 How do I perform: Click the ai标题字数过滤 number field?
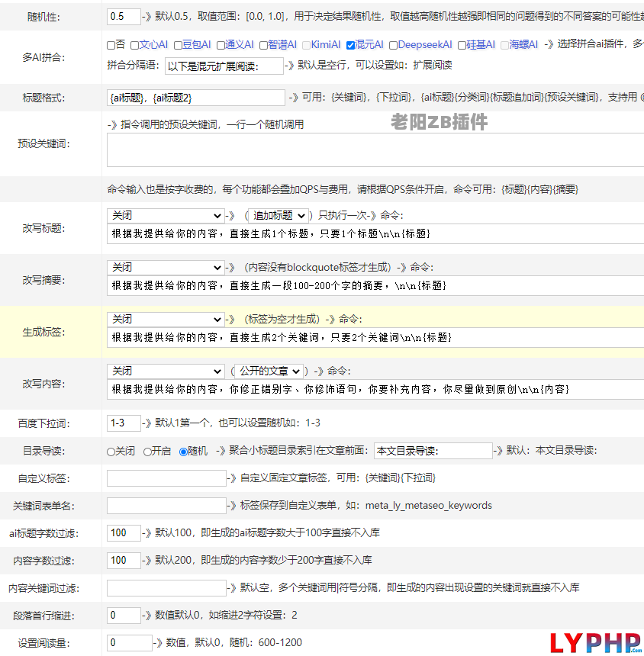click(x=124, y=533)
